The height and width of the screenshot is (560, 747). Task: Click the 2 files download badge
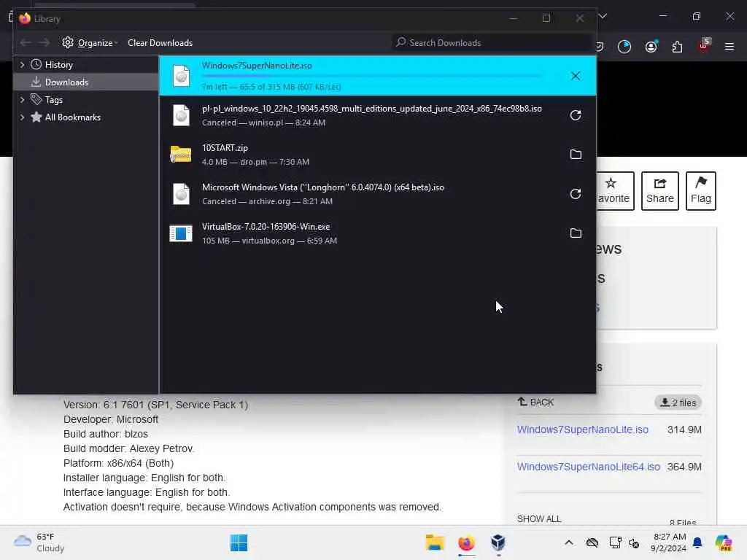point(678,402)
